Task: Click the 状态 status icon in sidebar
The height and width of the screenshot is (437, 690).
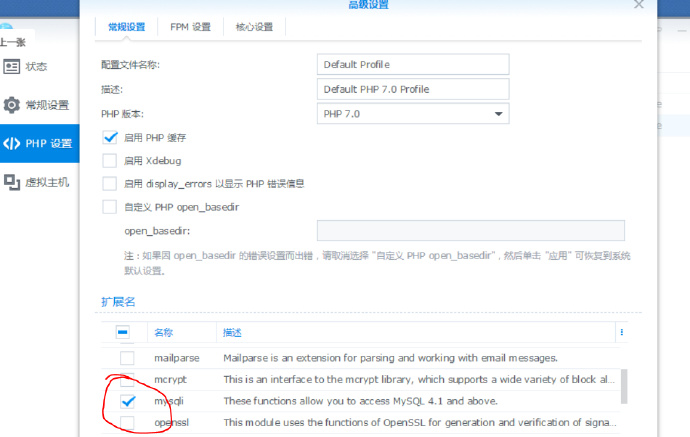Action: pyautogui.click(x=12, y=66)
